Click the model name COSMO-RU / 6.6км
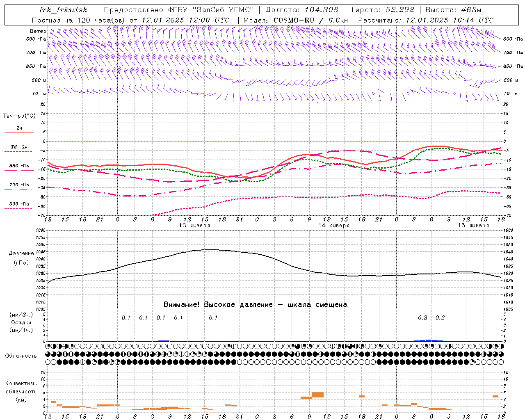The image size is (525, 420). (x=311, y=20)
